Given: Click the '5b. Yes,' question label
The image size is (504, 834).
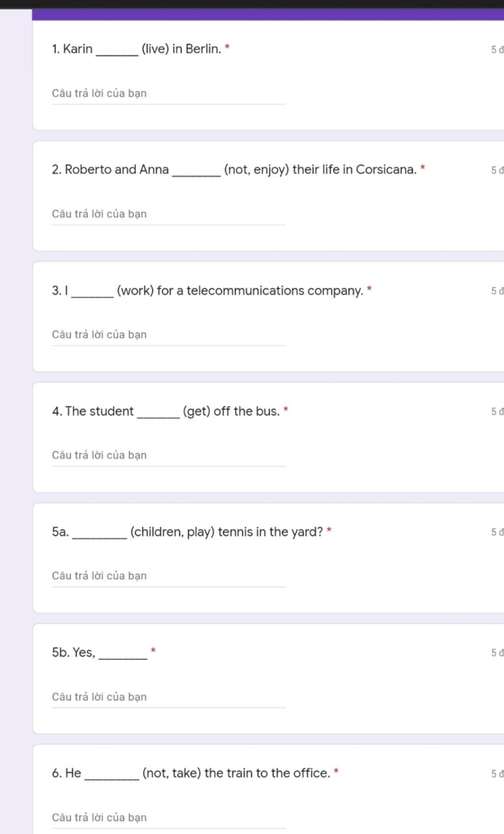Looking at the screenshot, I should (99, 653).
